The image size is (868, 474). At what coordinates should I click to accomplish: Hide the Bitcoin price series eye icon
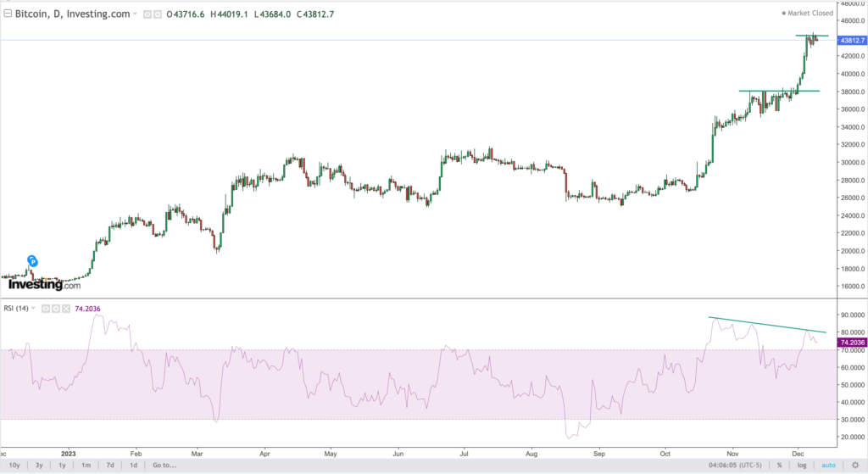click(x=147, y=14)
